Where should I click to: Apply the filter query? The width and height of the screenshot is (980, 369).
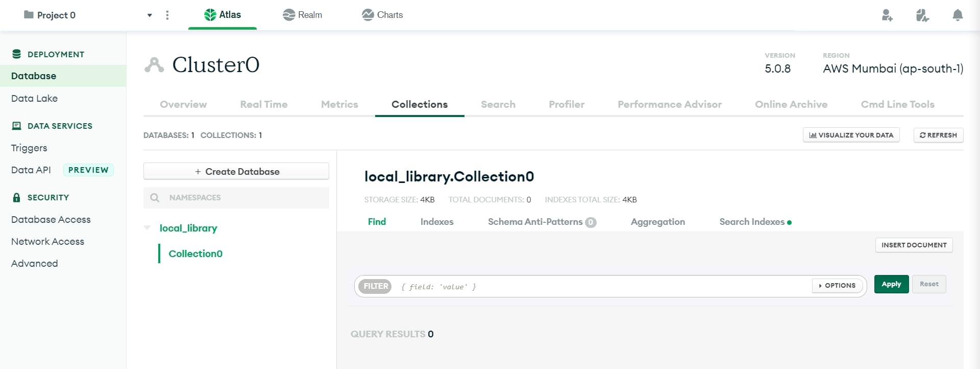click(x=891, y=284)
